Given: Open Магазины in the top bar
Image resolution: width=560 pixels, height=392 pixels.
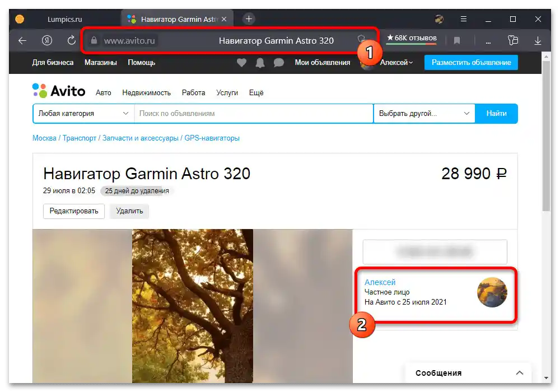Looking at the screenshot, I should tap(101, 63).
